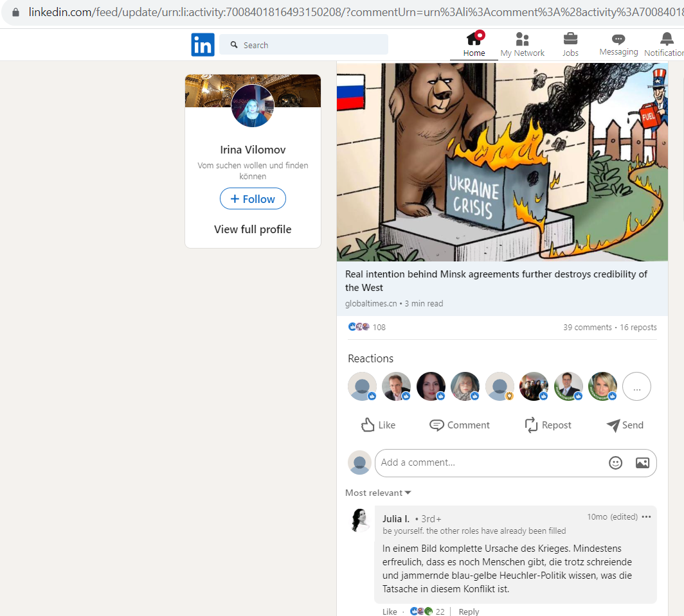View the 22 reactions on Julia's comment
Viewport: 684px width, 616px height.
click(x=428, y=612)
